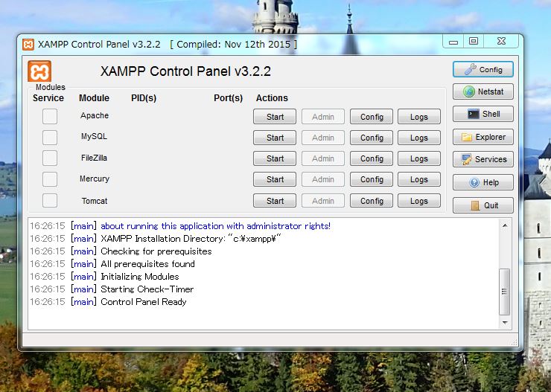This screenshot has width=551, height=392.
Task: Open Config for the Tomcat module
Action: [372, 201]
